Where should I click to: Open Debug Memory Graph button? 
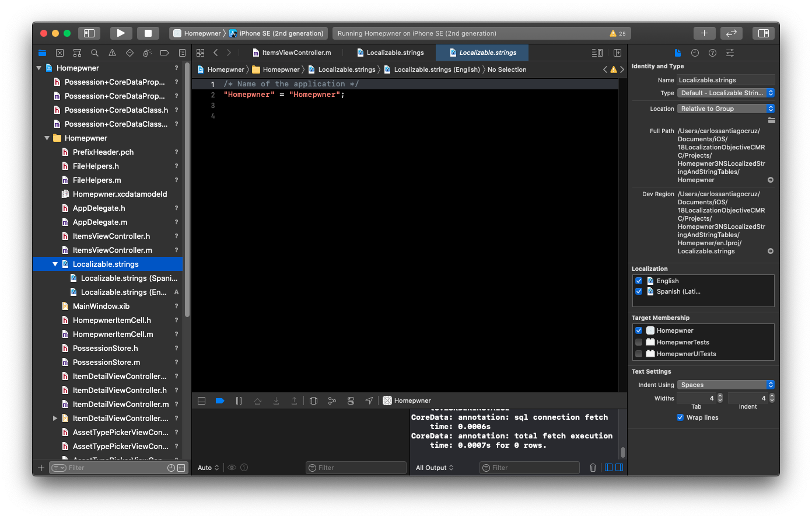point(332,400)
